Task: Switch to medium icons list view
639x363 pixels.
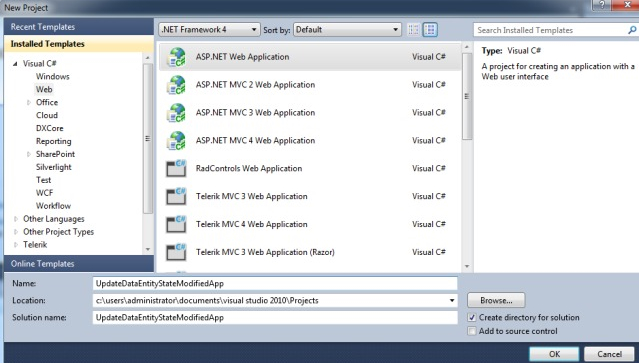Action: click(430, 30)
